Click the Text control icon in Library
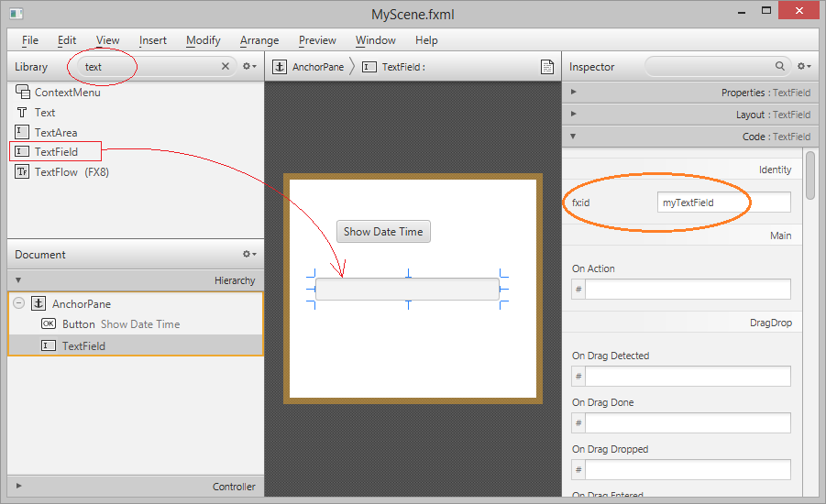This screenshot has width=826, height=504. (x=22, y=112)
